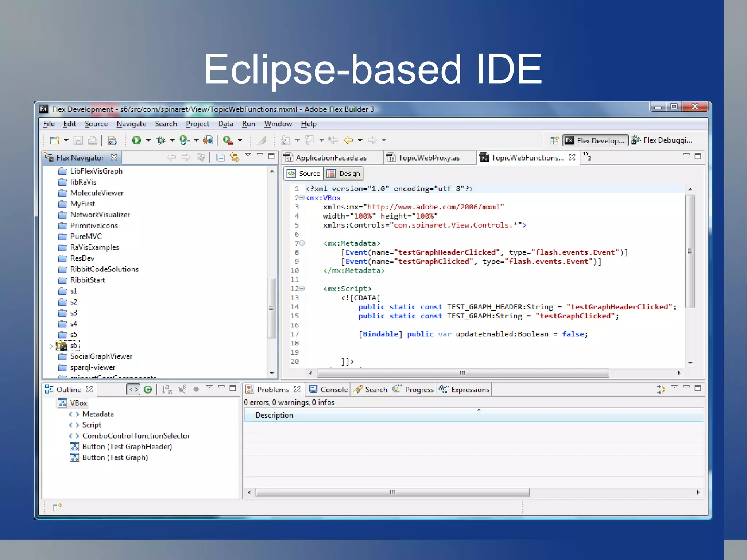
Task: Click the Build (010) toolbar icon
Action: [x=112, y=140]
